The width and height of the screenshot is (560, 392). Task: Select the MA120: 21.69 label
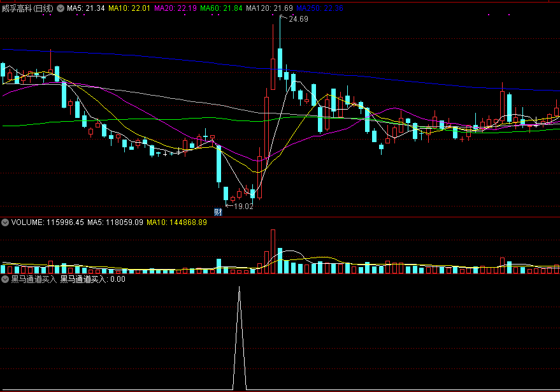tap(269, 8)
